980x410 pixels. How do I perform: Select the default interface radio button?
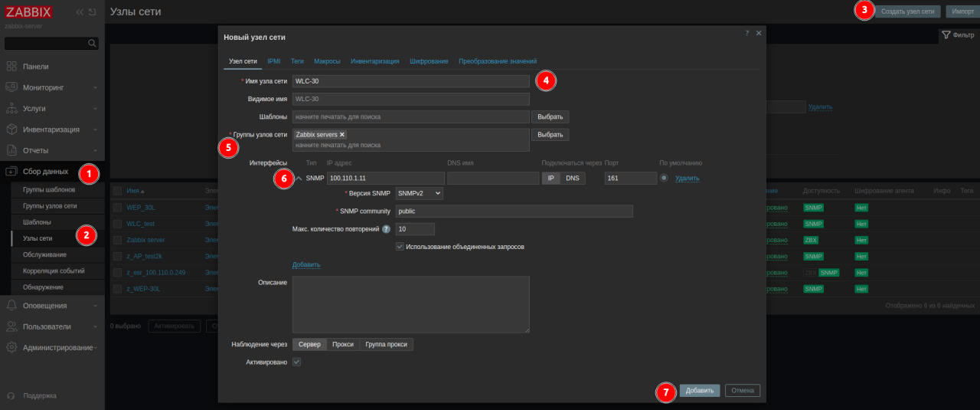coord(664,178)
